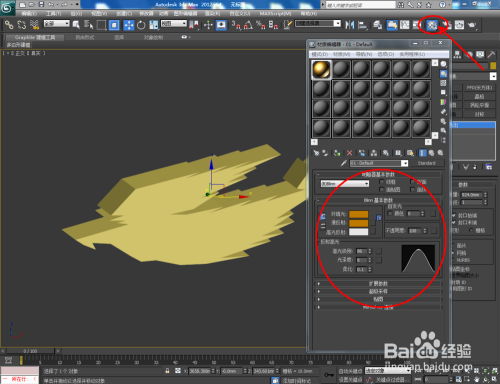The height and width of the screenshot is (384, 500).
Task: Enable the Faceted checkbox
Action: tap(412, 189)
